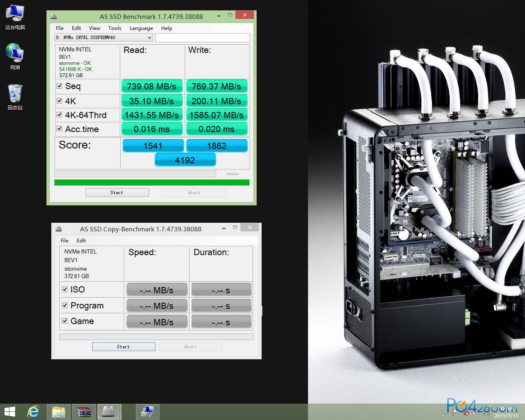Uncheck ISO in the Copy-Benchmark
Image resolution: width=525 pixels, height=420 pixels.
[x=64, y=289]
